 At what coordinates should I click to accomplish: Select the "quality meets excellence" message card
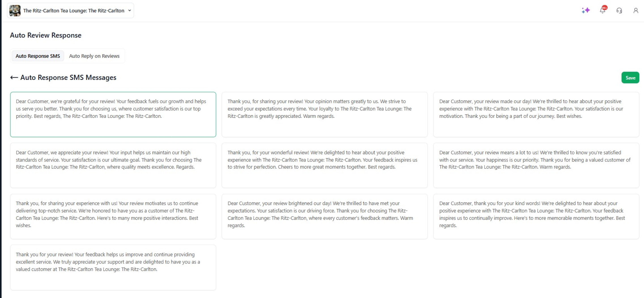[113, 165]
